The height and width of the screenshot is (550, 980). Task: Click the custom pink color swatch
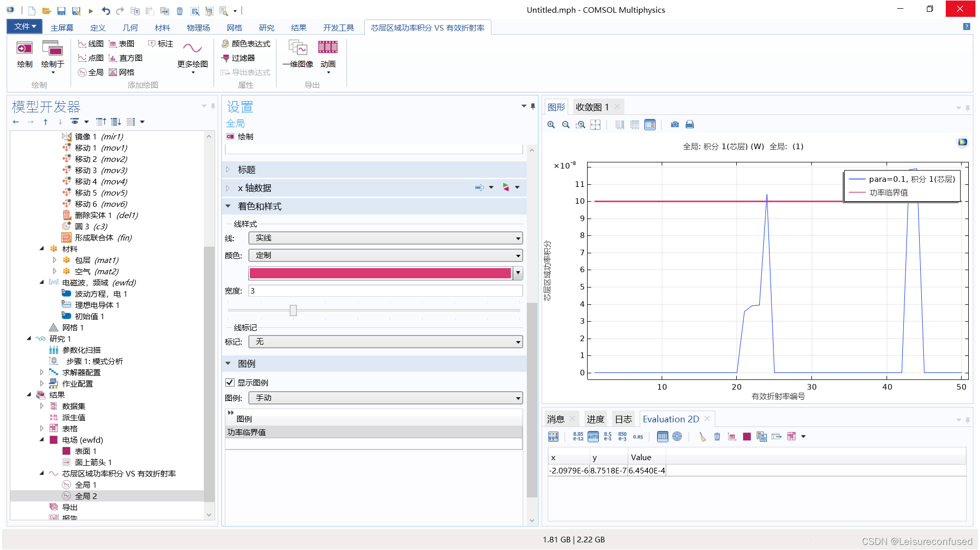click(x=380, y=273)
